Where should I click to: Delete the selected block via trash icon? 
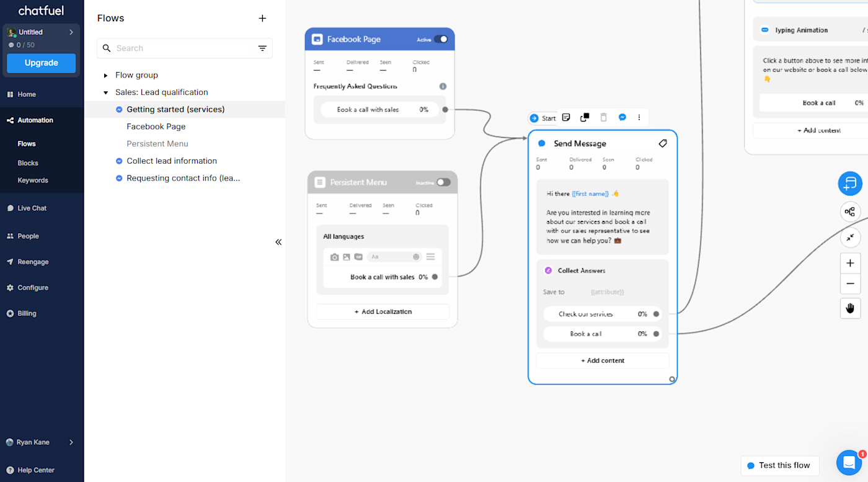[x=603, y=117]
